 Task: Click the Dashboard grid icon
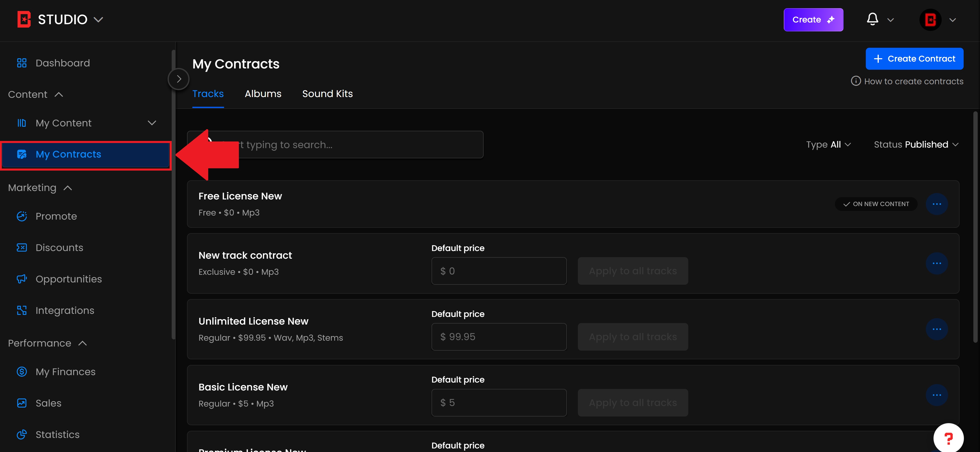tap(22, 63)
